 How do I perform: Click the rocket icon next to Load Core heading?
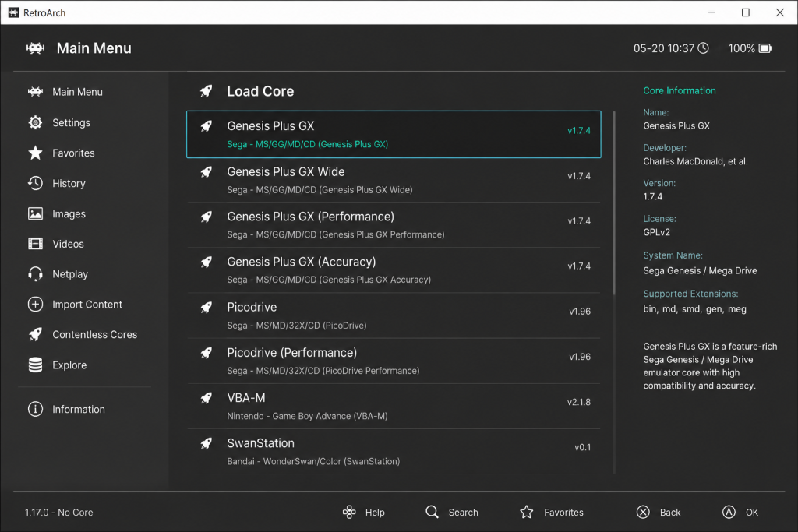[206, 91]
